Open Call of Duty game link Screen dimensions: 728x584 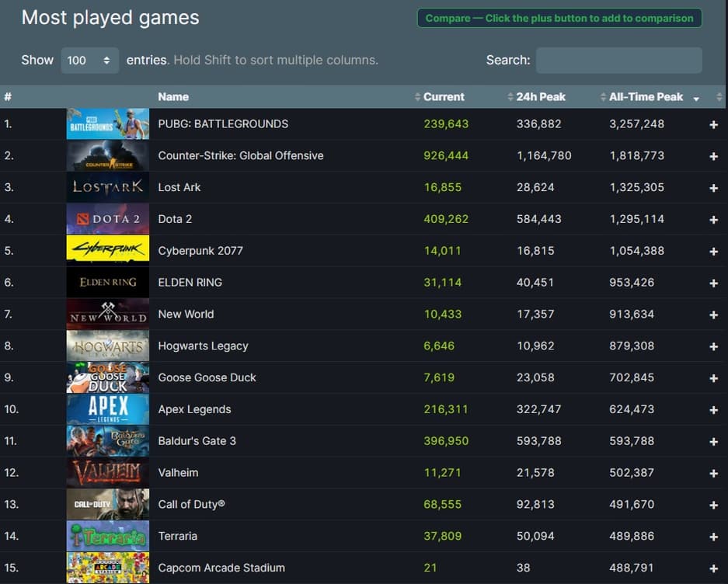pyautogui.click(x=191, y=504)
